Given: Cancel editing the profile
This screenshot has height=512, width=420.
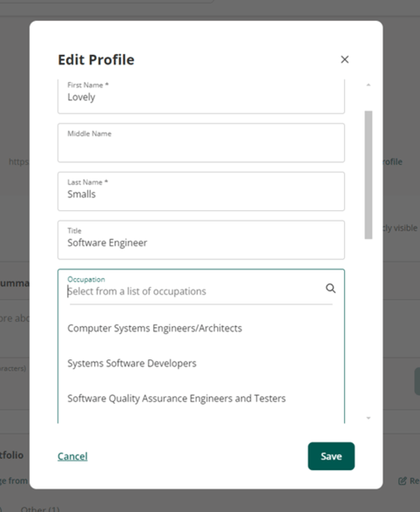Looking at the screenshot, I should 72,456.
